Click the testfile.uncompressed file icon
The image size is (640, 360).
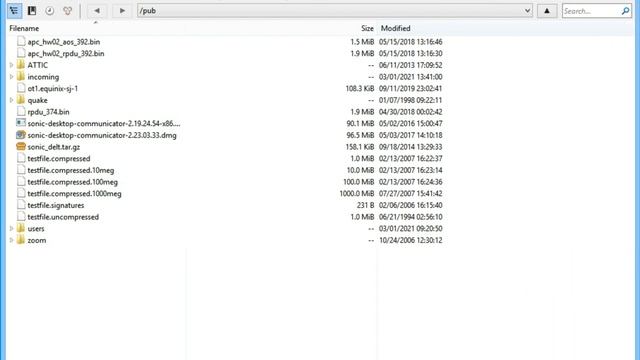coord(21,217)
